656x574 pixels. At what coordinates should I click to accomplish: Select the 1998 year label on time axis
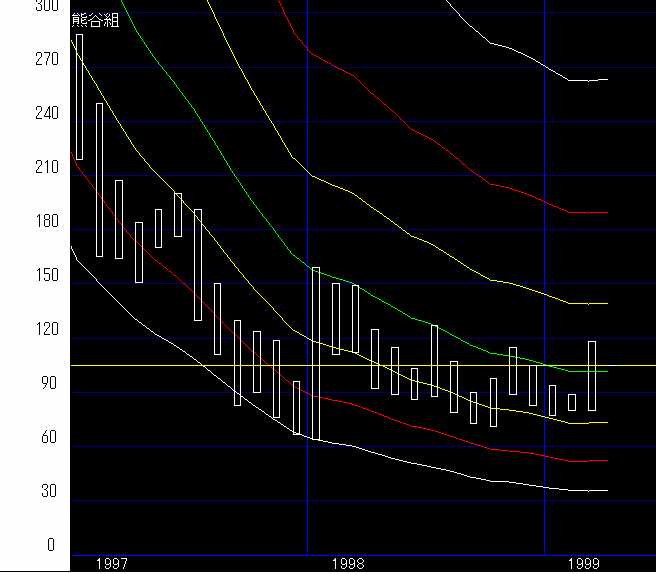pos(348,564)
